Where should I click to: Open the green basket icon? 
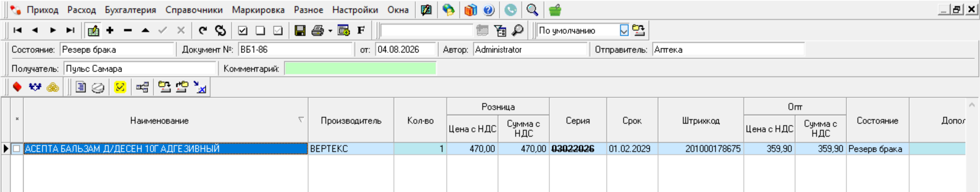(555, 10)
